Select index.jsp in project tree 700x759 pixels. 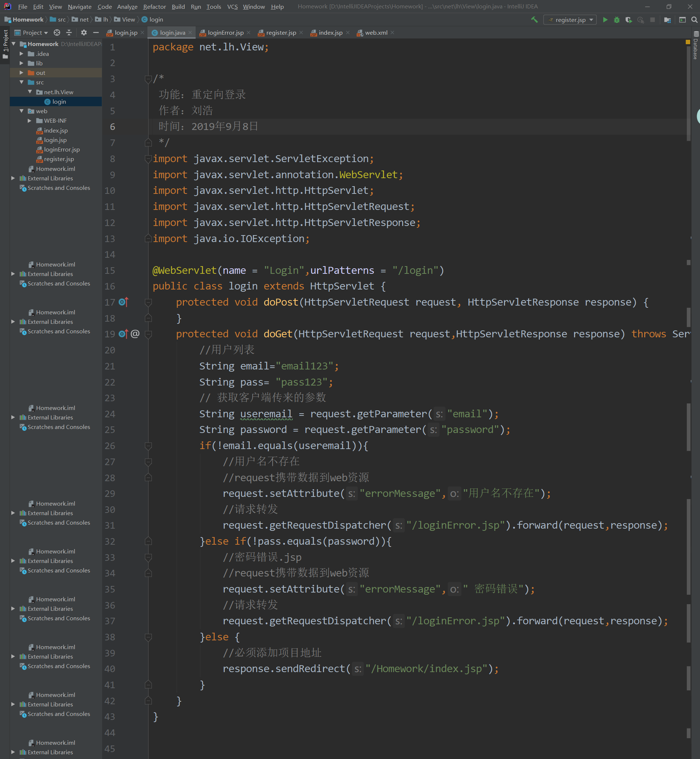[56, 130]
